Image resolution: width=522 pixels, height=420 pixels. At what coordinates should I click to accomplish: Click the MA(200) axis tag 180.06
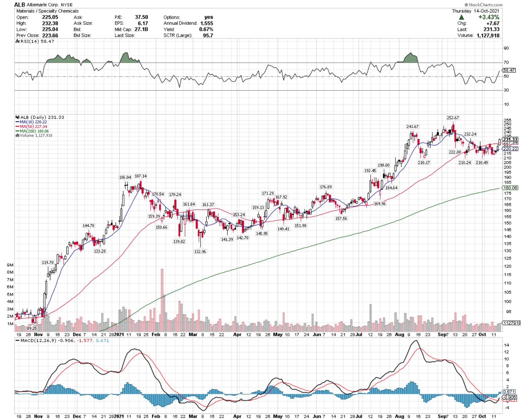(510, 188)
